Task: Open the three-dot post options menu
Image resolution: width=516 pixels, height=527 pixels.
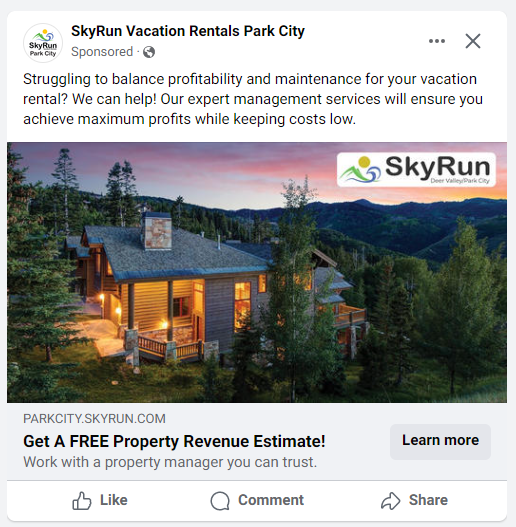Action: click(x=437, y=41)
